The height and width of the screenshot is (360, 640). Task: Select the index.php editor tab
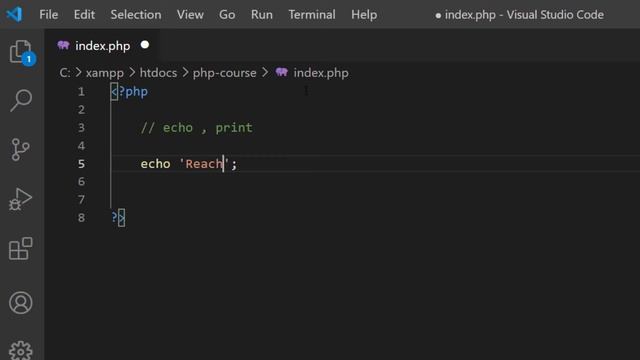pyautogui.click(x=102, y=45)
